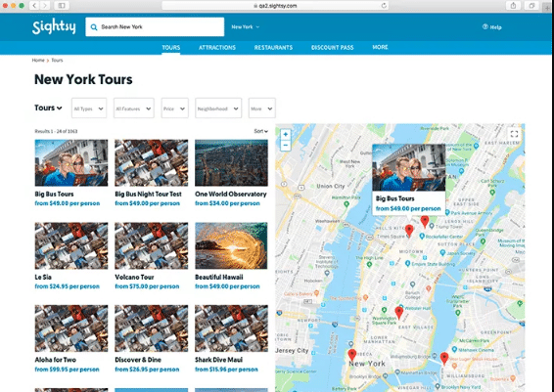Zoom out on the map
This screenshot has height=392, width=554.
286,145
